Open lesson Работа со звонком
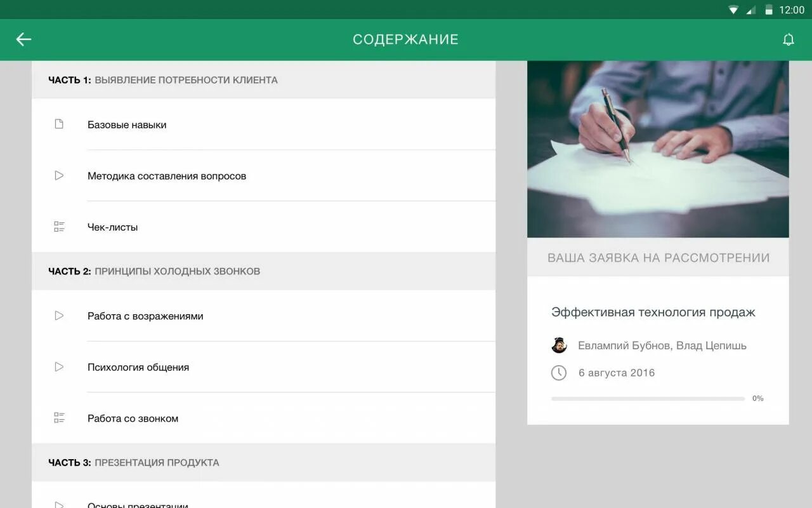The image size is (812, 508). pos(263,418)
